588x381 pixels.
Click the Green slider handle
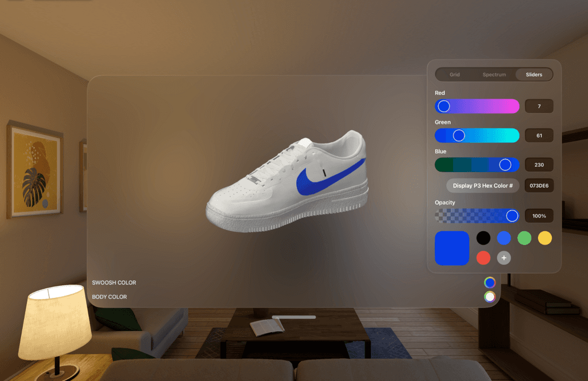[459, 135]
